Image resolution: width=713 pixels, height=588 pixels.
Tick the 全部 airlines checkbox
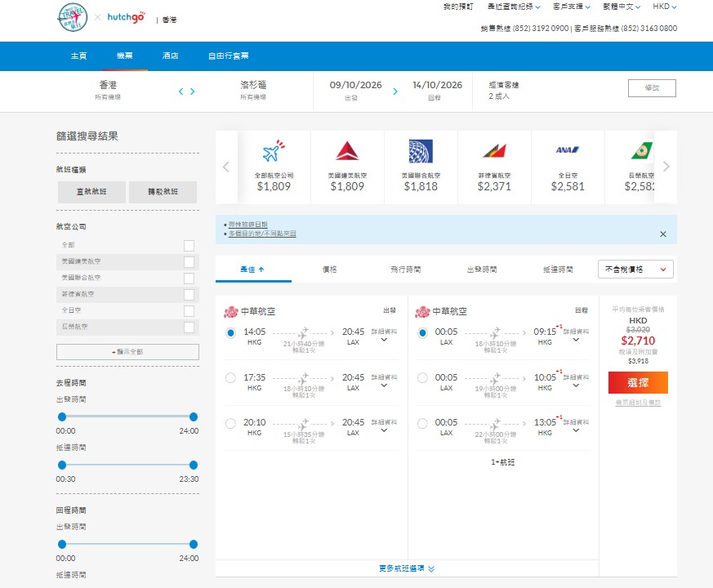tap(189, 246)
